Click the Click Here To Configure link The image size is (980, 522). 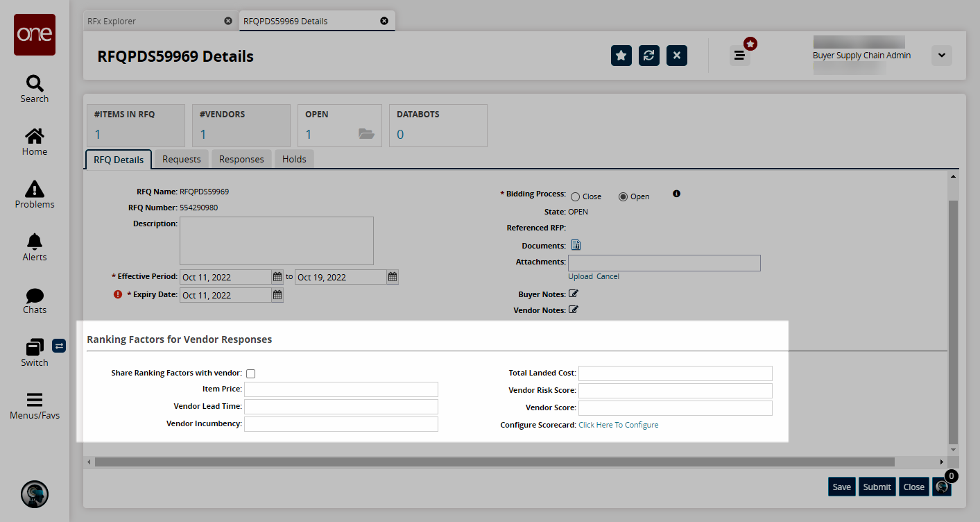click(618, 425)
